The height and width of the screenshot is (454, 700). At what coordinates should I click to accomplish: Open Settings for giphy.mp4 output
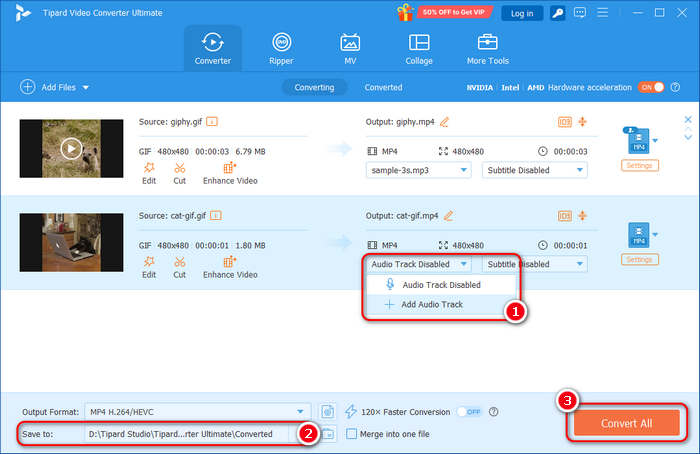639,166
